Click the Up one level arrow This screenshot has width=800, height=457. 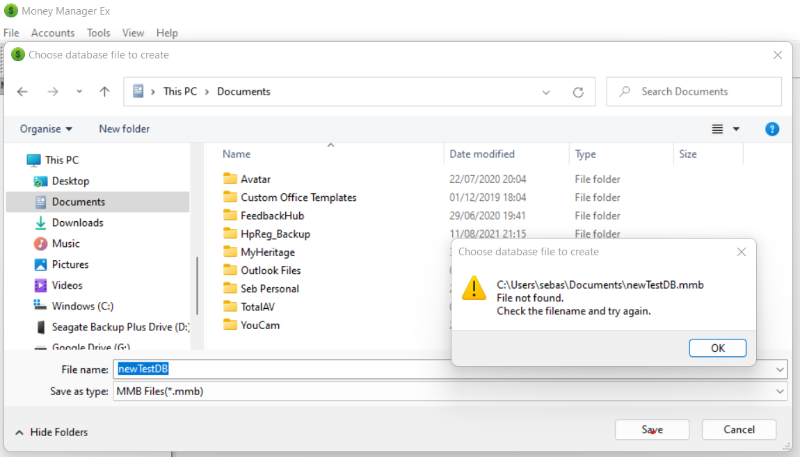coord(105,92)
